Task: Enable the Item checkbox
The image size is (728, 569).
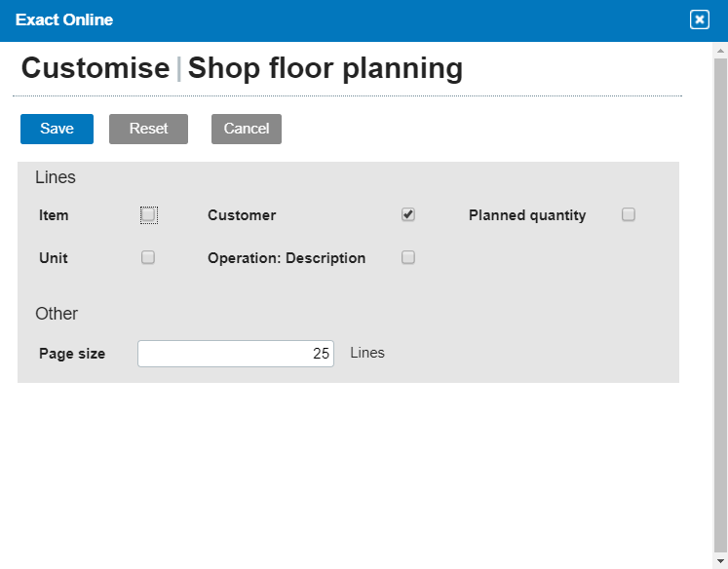Action: 148,215
